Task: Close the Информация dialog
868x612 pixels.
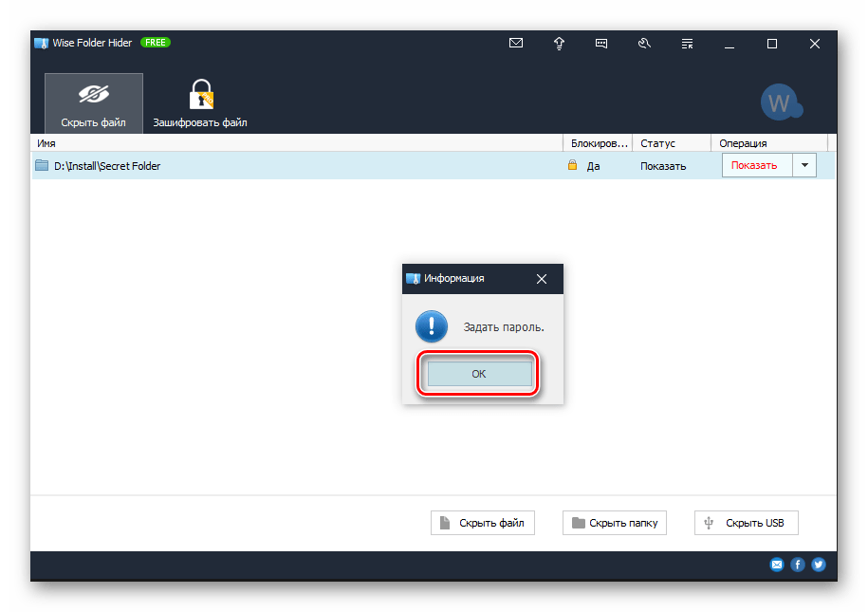Action: [542, 279]
